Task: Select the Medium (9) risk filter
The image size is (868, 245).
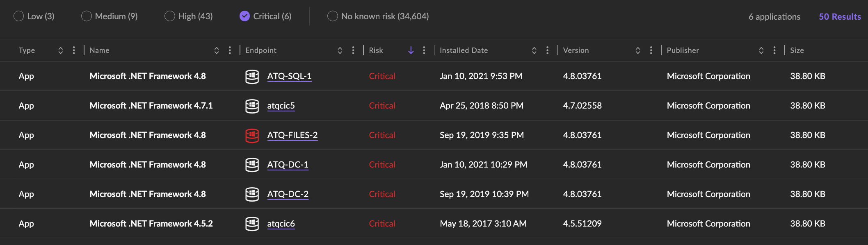Action: coord(87,16)
